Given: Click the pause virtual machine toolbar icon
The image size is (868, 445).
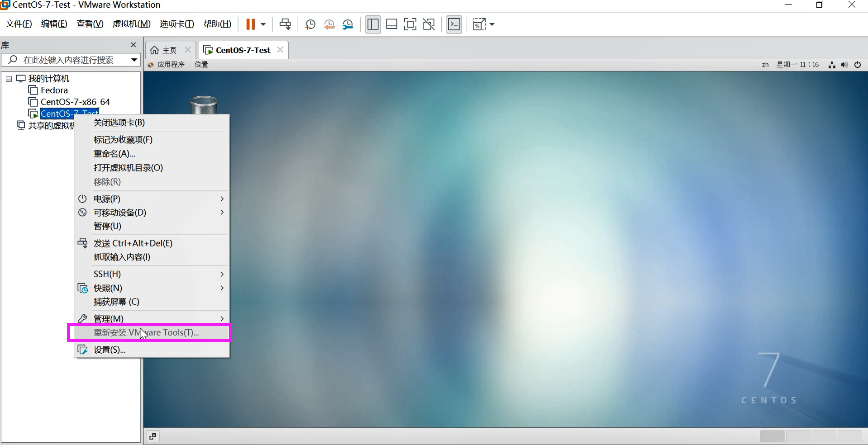Looking at the screenshot, I should pos(250,24).
